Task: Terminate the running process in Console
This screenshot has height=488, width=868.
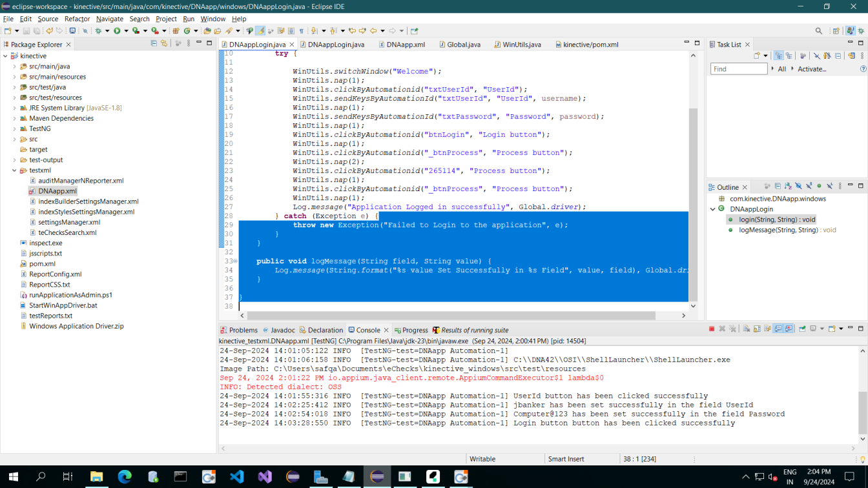Action: click(x=712, y=329)
